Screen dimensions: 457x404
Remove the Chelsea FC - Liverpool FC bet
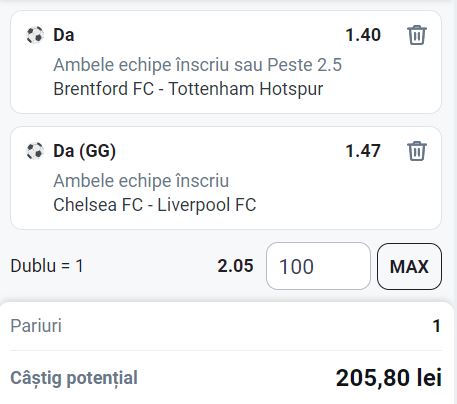417,151
